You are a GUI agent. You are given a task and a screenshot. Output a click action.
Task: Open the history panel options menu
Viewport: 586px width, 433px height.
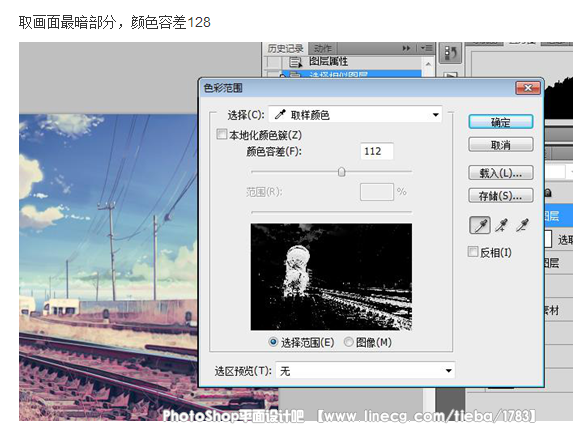coord(426,48)
